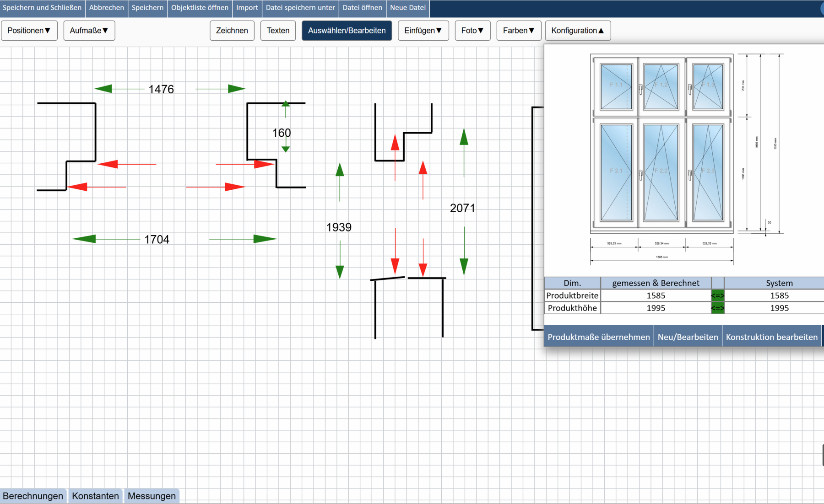Click the green sync arrow for Produktbreite
This screenshot has width=824, height=504.
[717, 295]
